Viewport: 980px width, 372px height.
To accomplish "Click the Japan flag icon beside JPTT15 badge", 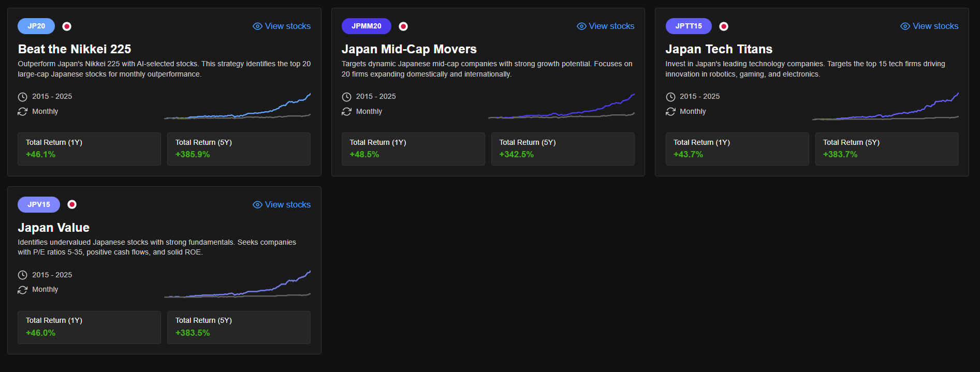I will pos(724,26).
